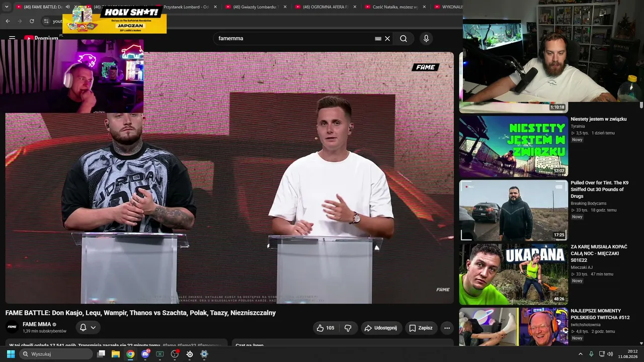Open the SteelSeries taskbar icon
Screen dimensions: 644x362
tap(190, 354)
